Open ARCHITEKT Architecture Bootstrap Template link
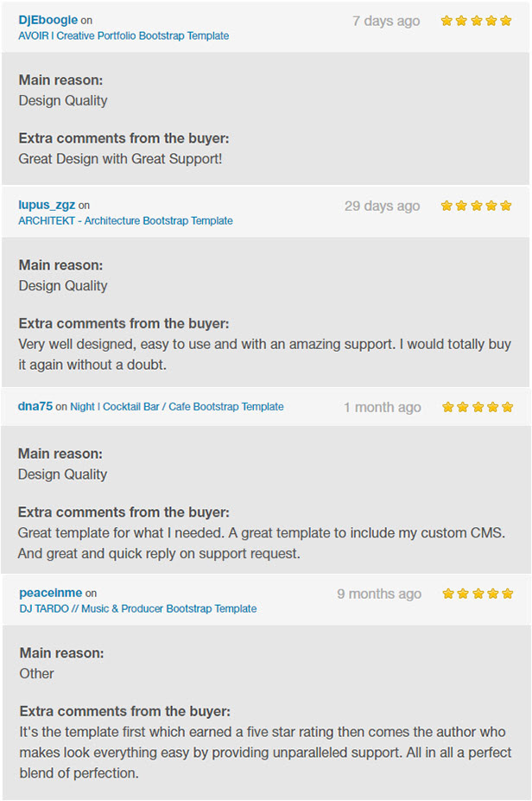 coord(125,220)
